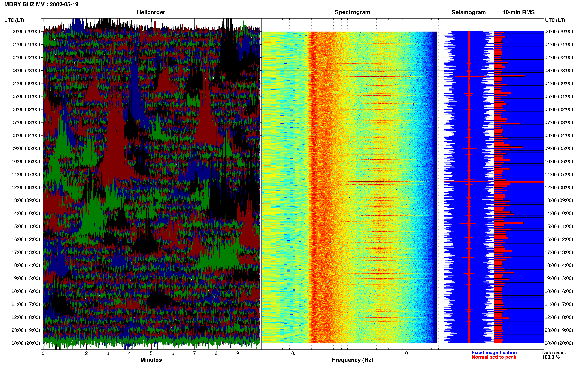
Task: Select the 'Spectrogram' panel heading
Action: pyautogui.click(x=352, y=12)
